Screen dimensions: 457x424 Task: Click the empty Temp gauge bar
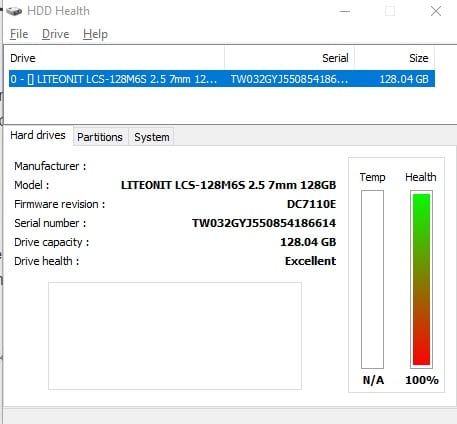click(372, 279)
